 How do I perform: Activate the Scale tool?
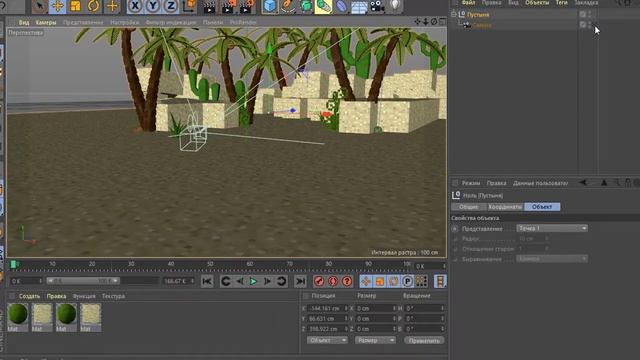[x=76, y=6]
